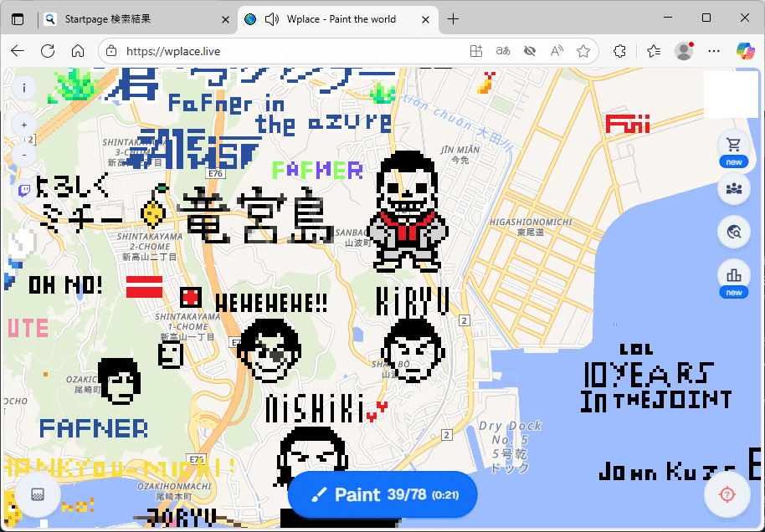
Task: Open the alliance group icon
Action: click(x=734, y=188)
